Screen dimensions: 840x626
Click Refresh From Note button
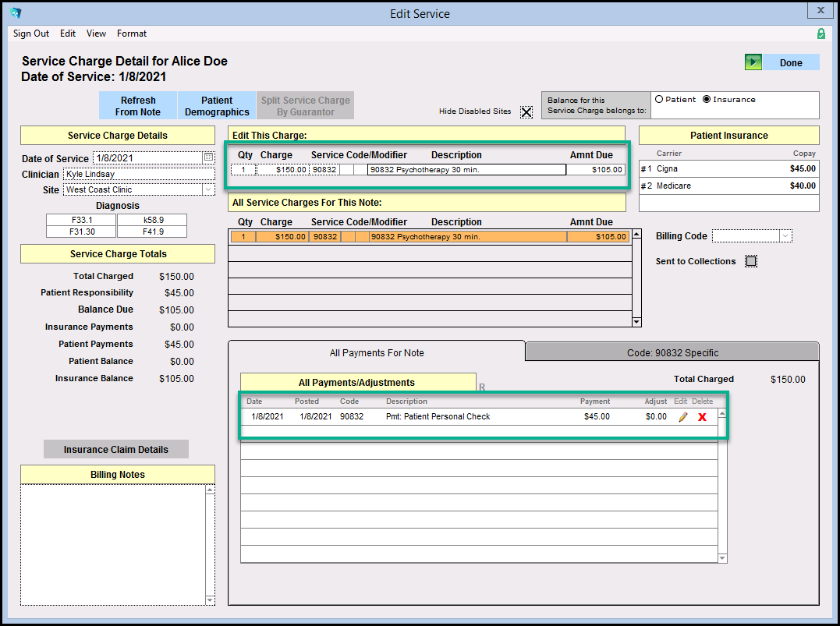[138, 106]
